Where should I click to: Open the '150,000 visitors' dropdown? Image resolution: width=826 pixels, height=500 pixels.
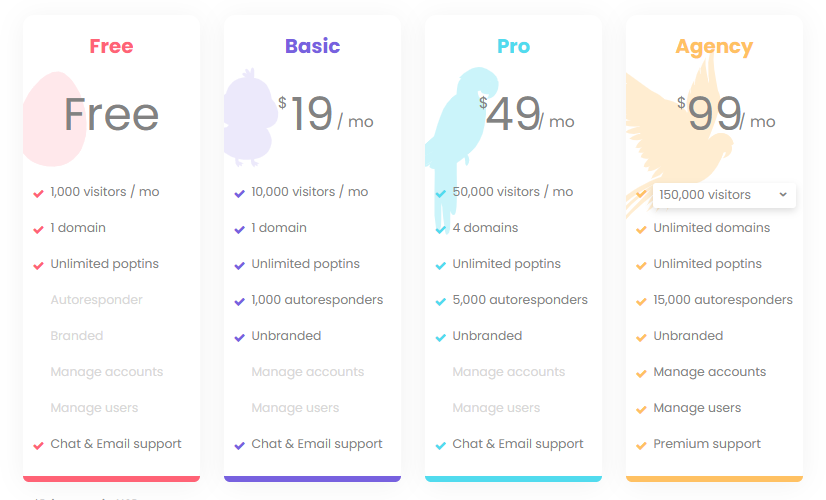722,195
